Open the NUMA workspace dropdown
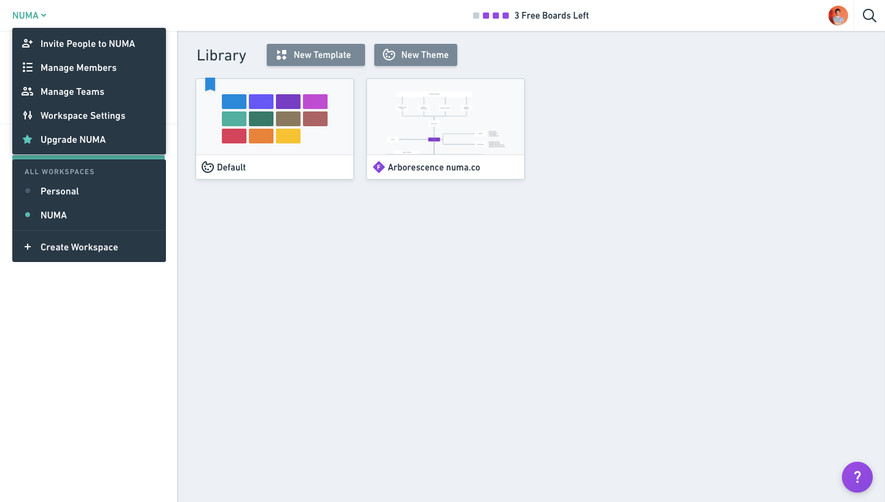The width and height of the screenshot is (885, 502). pos(29,15)
